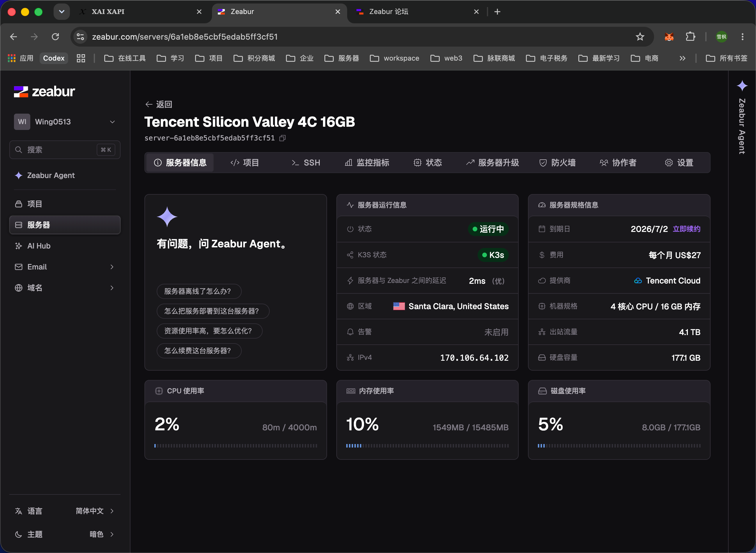Close the Zeabur 论坛 tab

pos(476,12)
